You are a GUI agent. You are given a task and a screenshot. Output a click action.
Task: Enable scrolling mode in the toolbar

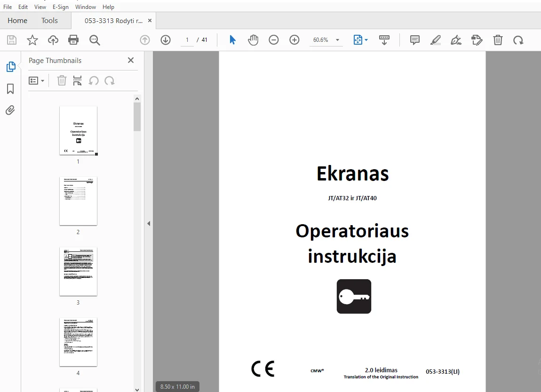[x=384, y=40]
